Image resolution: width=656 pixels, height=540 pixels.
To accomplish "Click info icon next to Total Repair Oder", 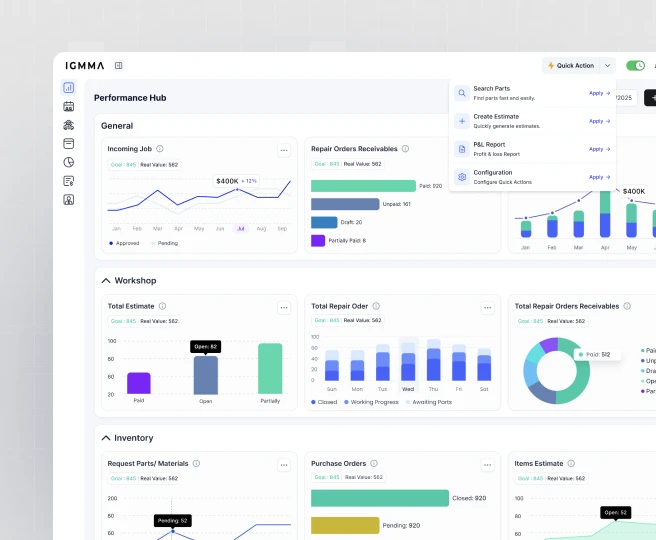I will click(376, 306).
